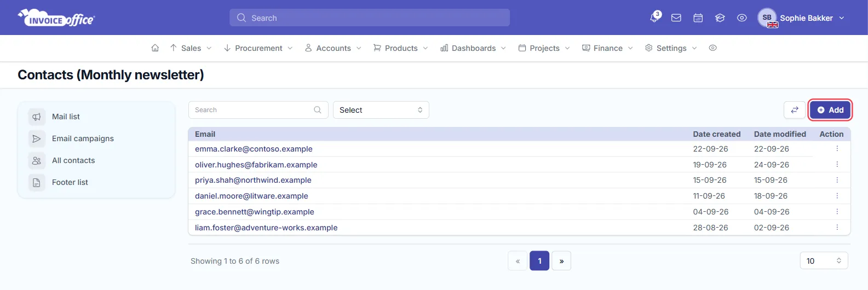This screenshot has width=868, height=290.
Task: Open priya.shah@northwind.example contact link
Action: pos(253,180)
